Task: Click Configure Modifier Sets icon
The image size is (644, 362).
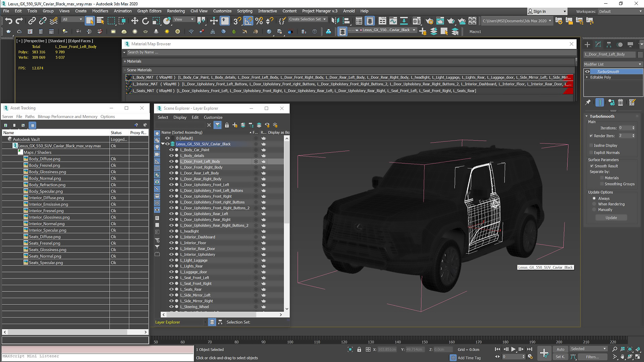Action: coord(632,103)
